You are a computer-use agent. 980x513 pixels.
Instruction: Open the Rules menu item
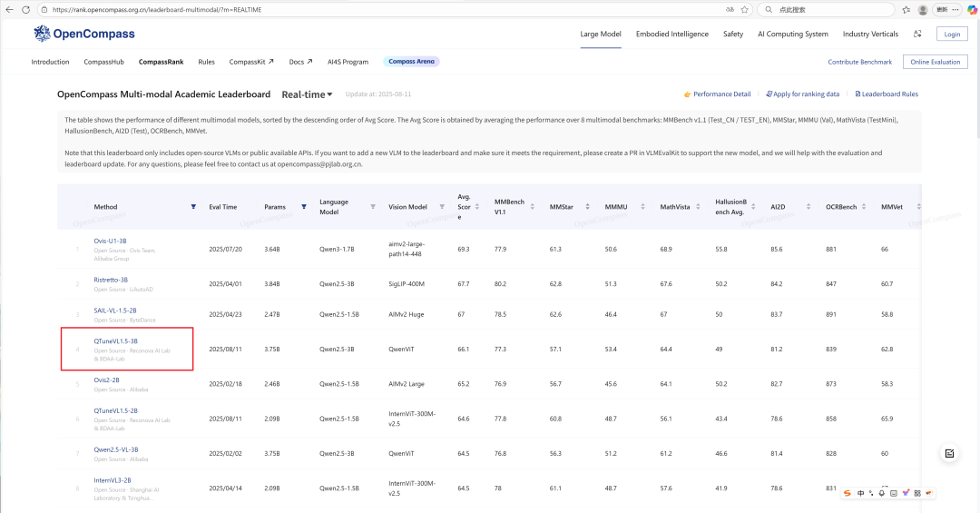click(206, 62)
